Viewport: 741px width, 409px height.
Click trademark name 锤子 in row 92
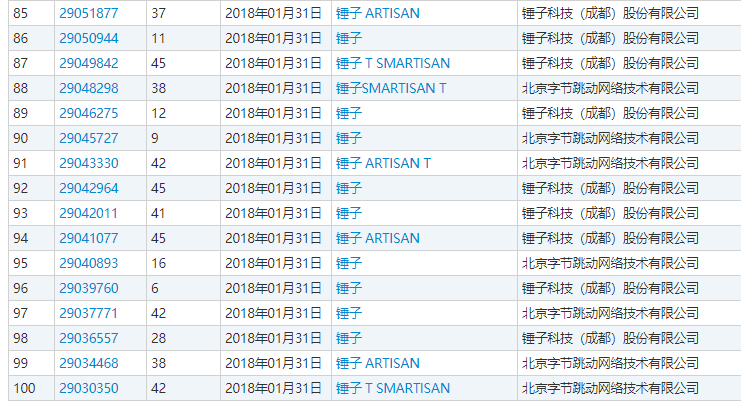tap(349, 189)
